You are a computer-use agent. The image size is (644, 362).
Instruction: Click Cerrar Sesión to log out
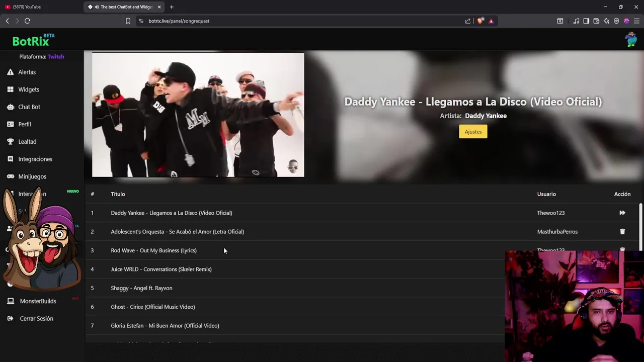36,319
